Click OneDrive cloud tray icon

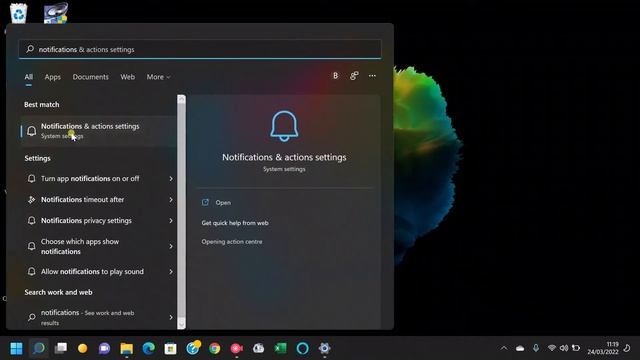(x=520, y=348)
